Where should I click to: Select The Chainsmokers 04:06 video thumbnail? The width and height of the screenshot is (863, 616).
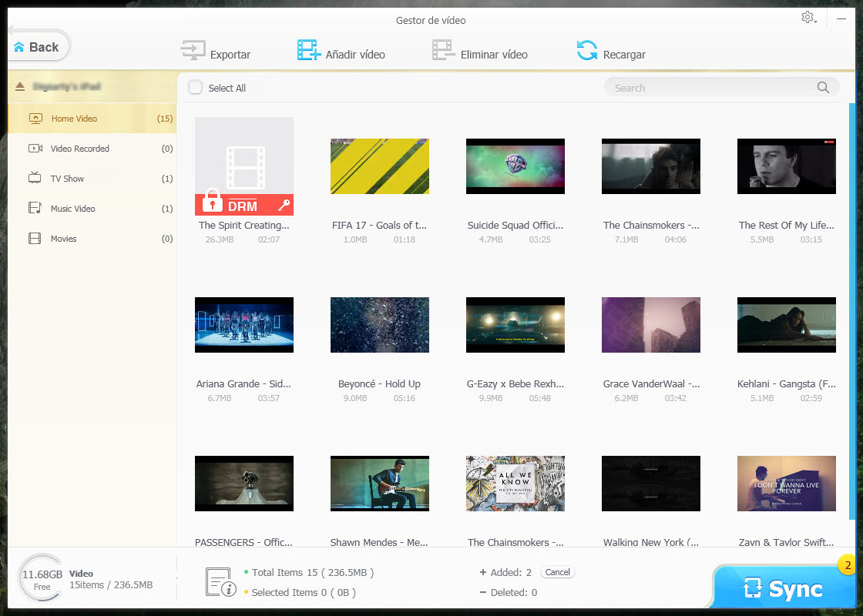[x=651, y=166]
